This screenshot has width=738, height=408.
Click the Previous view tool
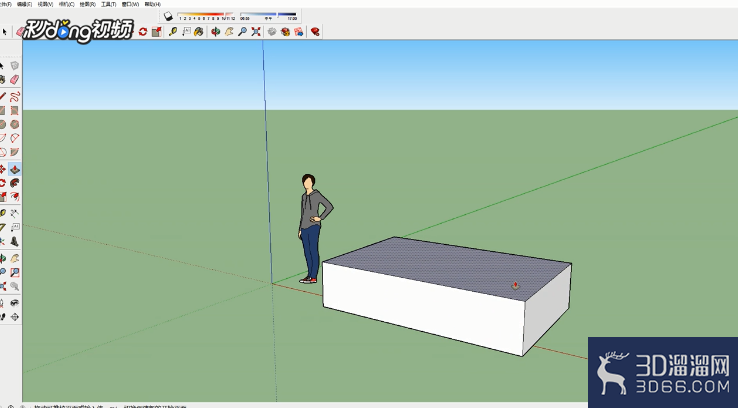point(15,286)
